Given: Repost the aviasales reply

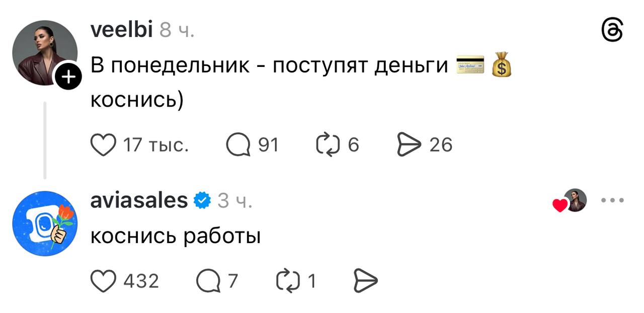Looking at the screenshot, I should point(288,281).
